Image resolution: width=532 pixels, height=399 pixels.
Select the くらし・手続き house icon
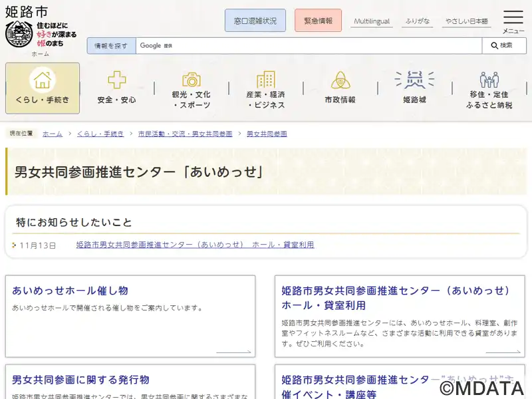[x=43, y=80]
